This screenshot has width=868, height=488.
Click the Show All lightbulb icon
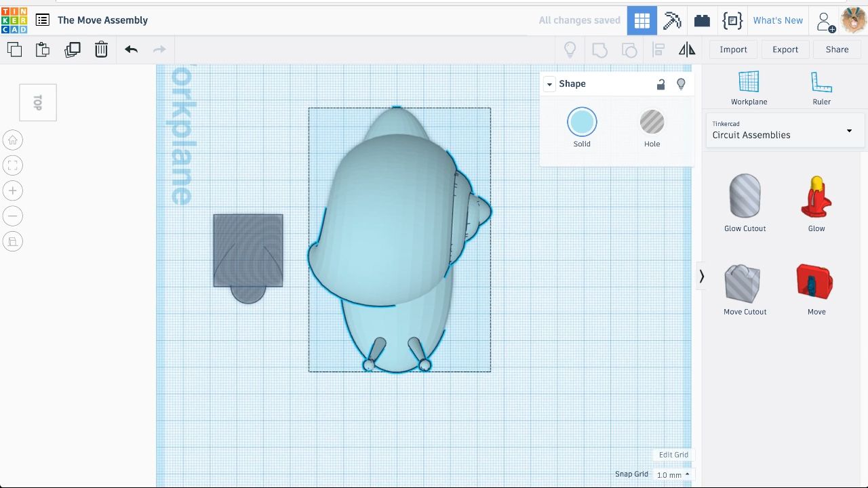click(x=570, y=49)
